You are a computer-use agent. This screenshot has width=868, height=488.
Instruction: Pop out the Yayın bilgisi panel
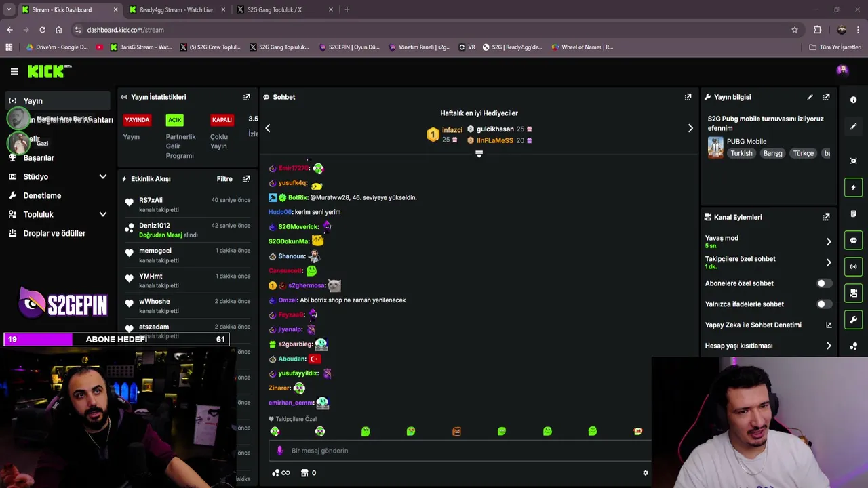pyautogui.click(x=826, y=97)
